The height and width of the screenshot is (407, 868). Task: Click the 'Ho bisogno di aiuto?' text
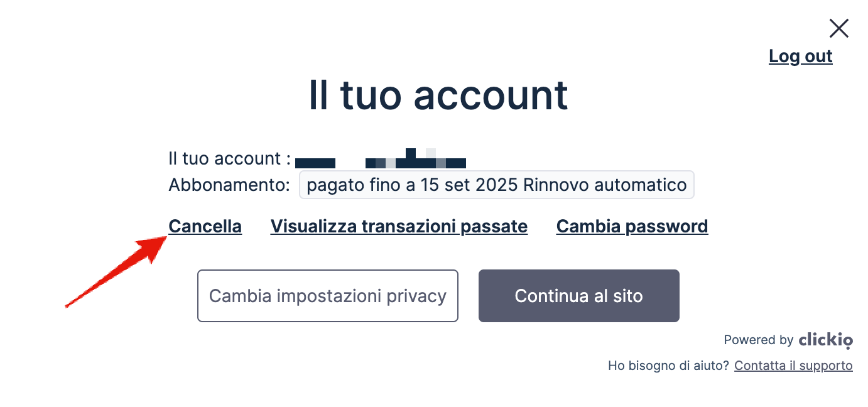coord(668,366)
